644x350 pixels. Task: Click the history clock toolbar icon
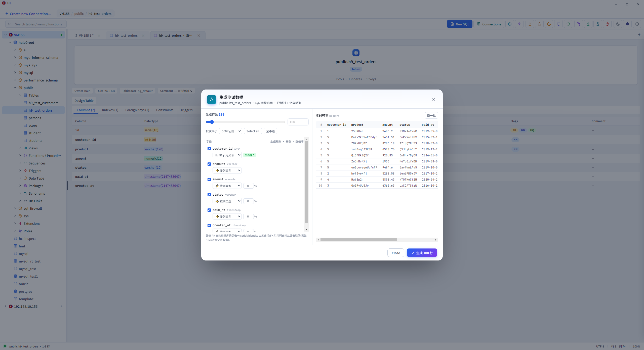point(510,24)
